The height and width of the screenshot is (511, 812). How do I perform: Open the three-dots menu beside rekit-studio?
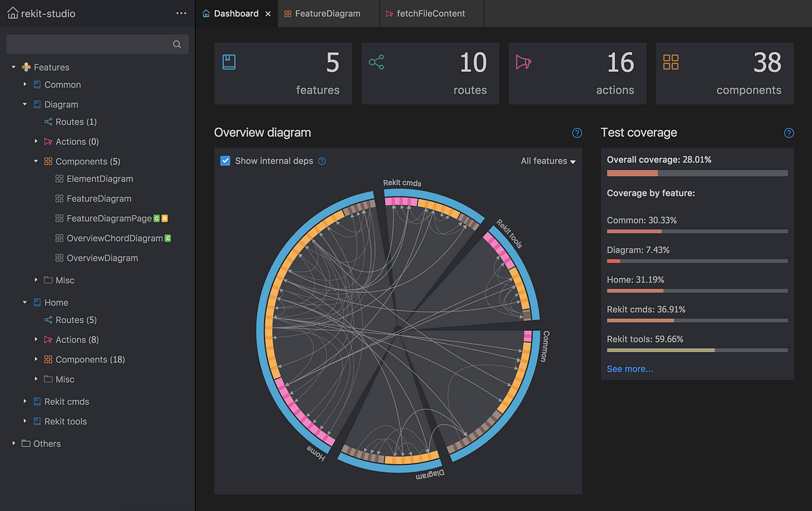point(181,14)
